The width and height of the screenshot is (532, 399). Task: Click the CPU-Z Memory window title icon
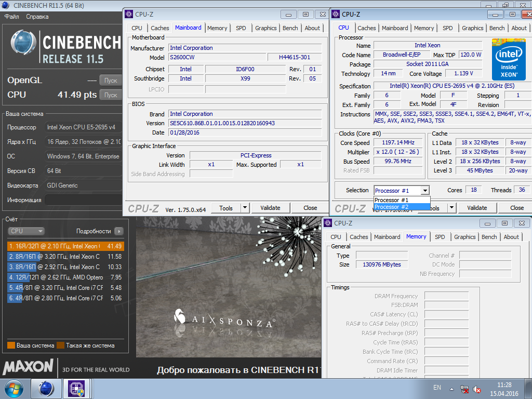(x=328, y=223)
